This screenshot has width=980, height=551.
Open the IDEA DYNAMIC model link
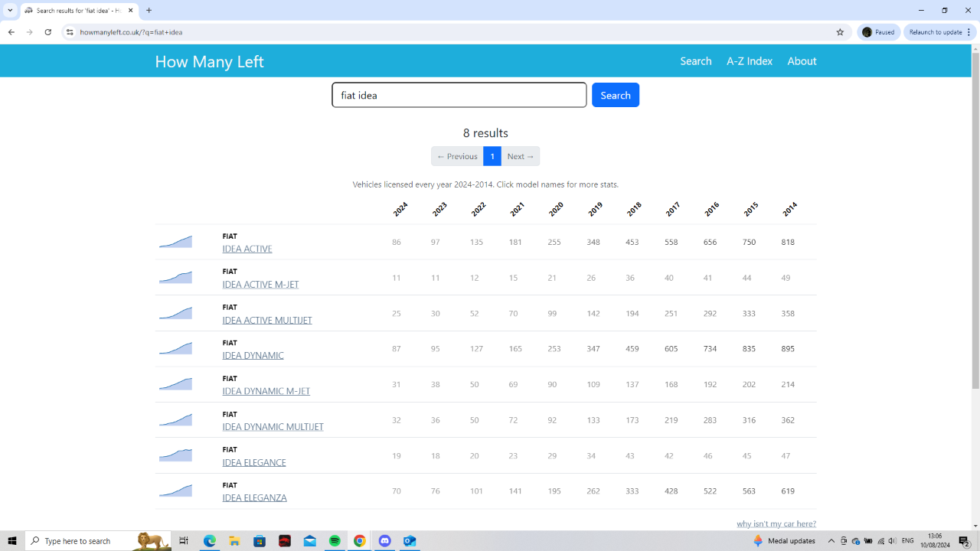pos(253,355)
